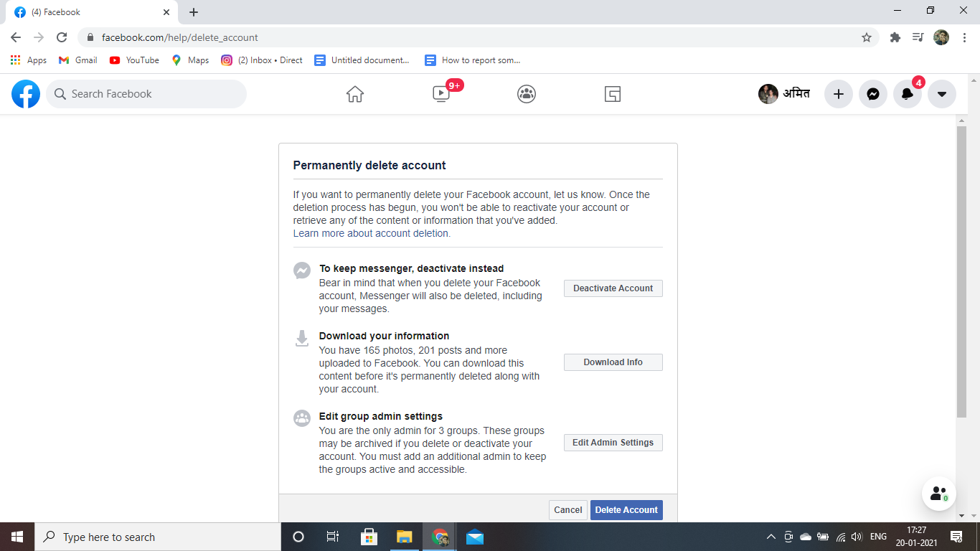Screen dimensions: 980x551
Task: Open Messenger icon in top bar
Action: point(873,94)
